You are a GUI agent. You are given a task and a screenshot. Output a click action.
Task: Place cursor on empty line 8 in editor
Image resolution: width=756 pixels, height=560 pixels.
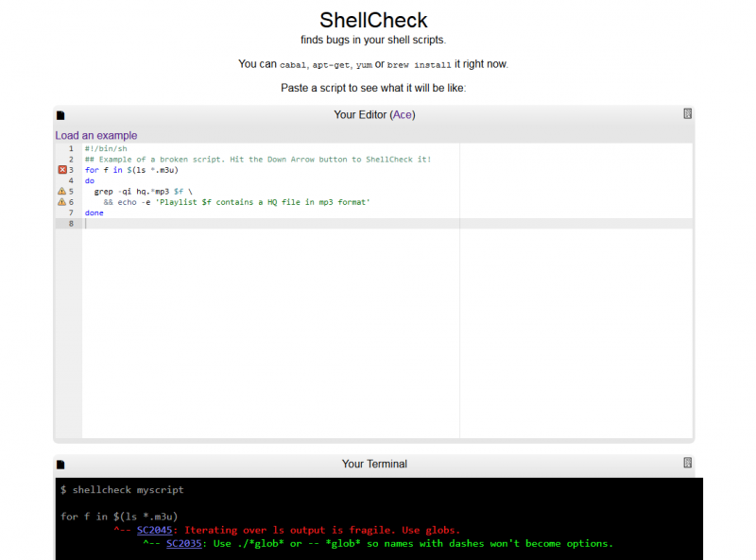[283, 224]
